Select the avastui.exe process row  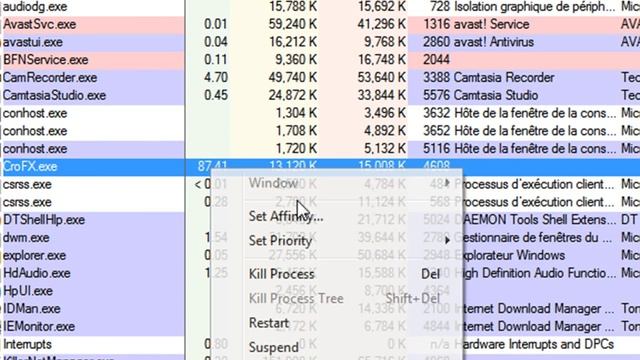click(x=320, y=42)
